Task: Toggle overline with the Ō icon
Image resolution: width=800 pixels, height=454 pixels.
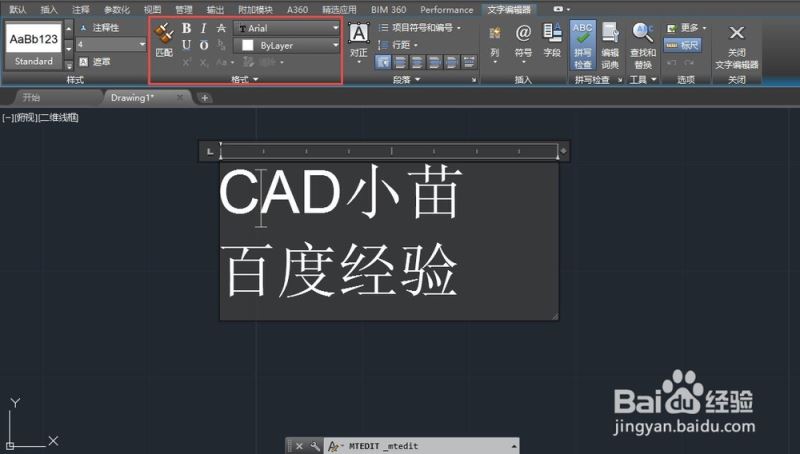Action: click(x=204, y=45)
